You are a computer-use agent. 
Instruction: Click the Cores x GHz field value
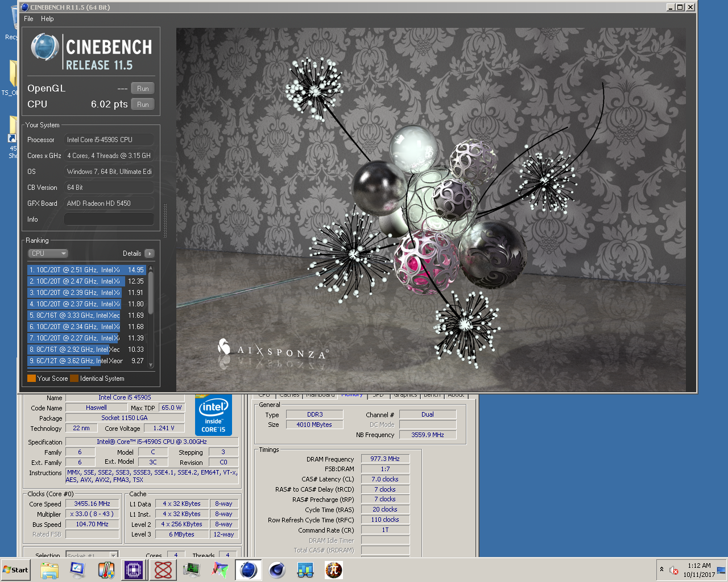tap(109, 156)
